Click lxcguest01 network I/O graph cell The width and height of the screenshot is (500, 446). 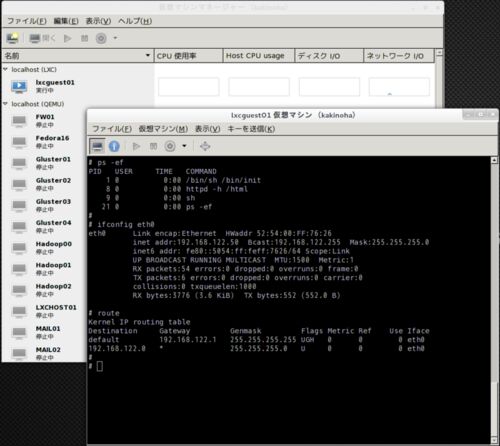[399, 87]
